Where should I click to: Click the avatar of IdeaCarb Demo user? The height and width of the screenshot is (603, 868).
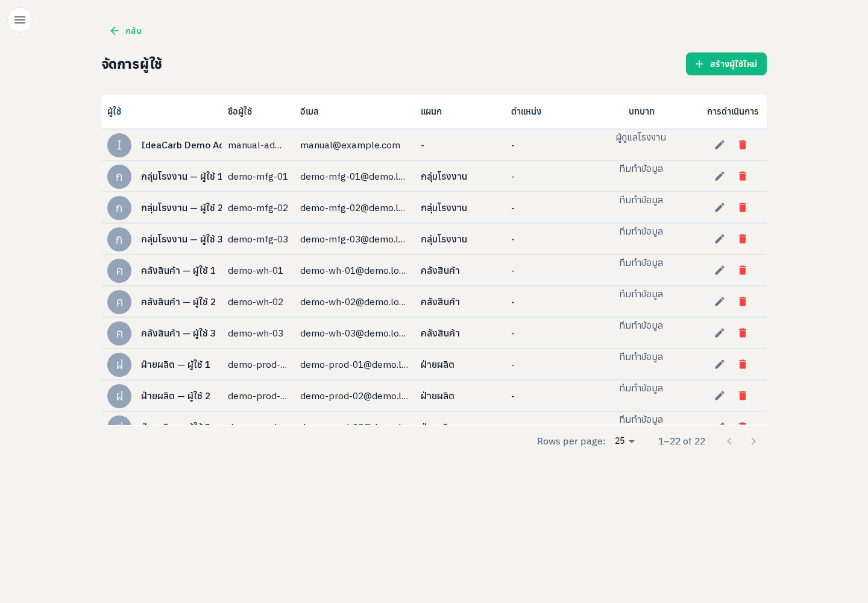point(119,145)
